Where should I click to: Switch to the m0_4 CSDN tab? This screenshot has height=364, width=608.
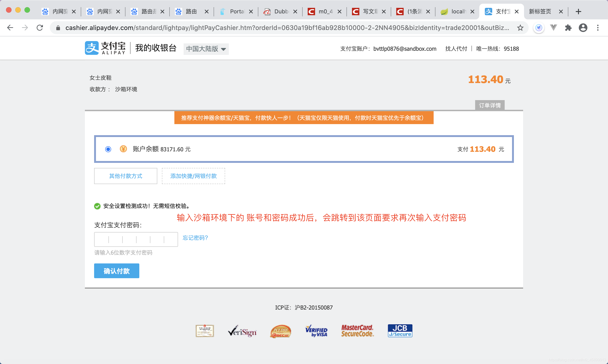325,12
